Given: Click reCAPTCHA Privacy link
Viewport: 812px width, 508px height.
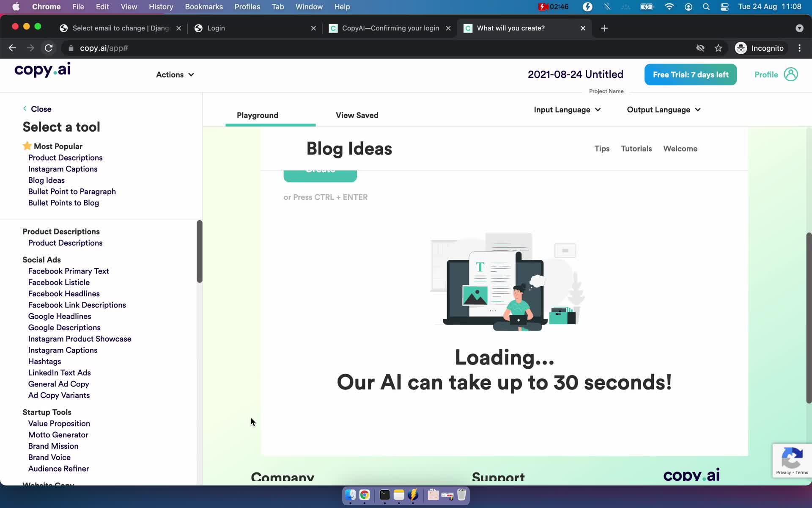Looking at the screenshot, I should [x=783, y=472].
